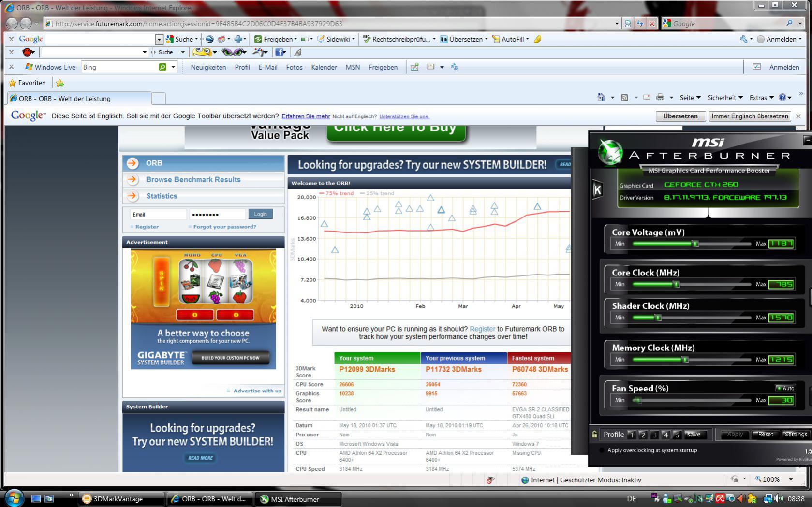The width and height of the screenshot is (812, 507).
Task: Click the RSS feeds icon in command bar
Action: (624, 97)
